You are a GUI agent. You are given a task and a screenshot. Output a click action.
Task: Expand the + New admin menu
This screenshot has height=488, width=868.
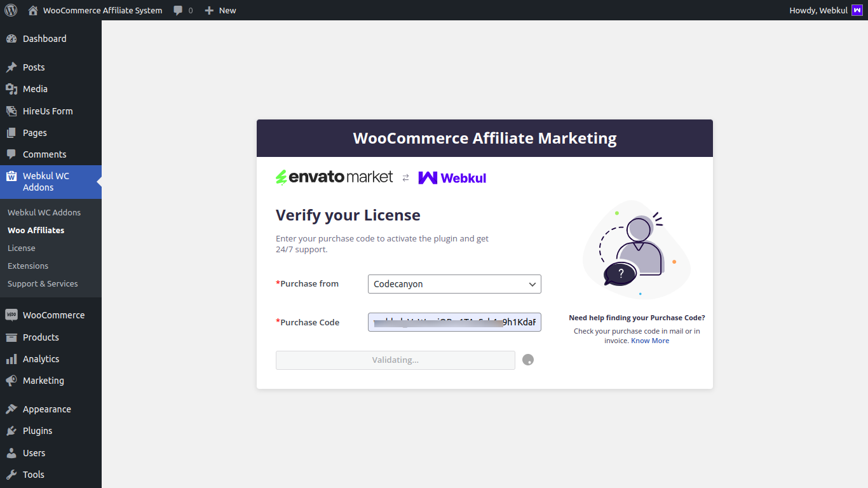click(x=220, y=10)
